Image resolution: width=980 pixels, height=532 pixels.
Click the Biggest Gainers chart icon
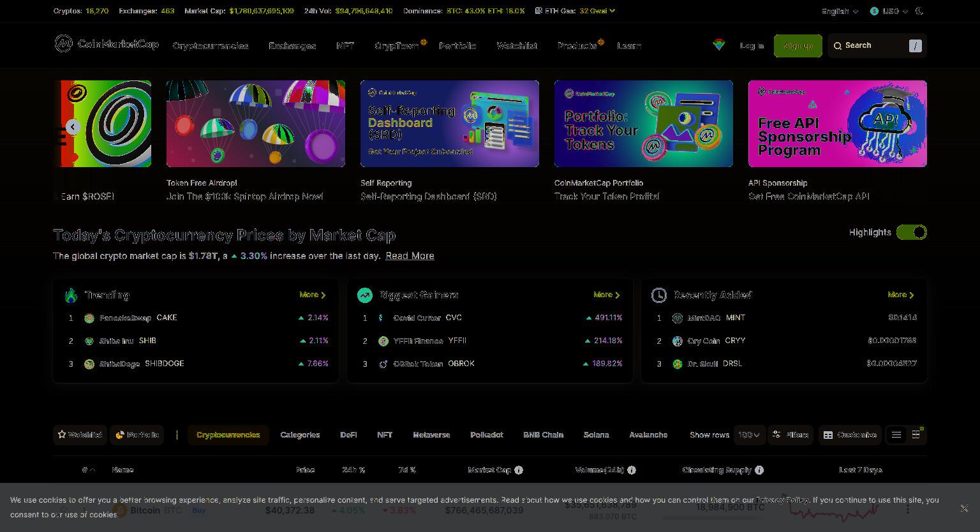click(x=365, y=295)
